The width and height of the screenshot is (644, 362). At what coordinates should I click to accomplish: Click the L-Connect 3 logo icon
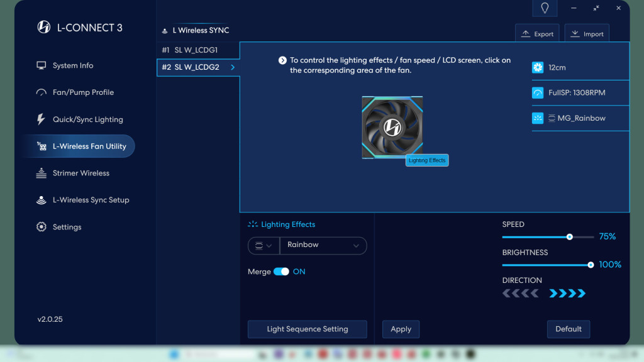pos(43,27)
